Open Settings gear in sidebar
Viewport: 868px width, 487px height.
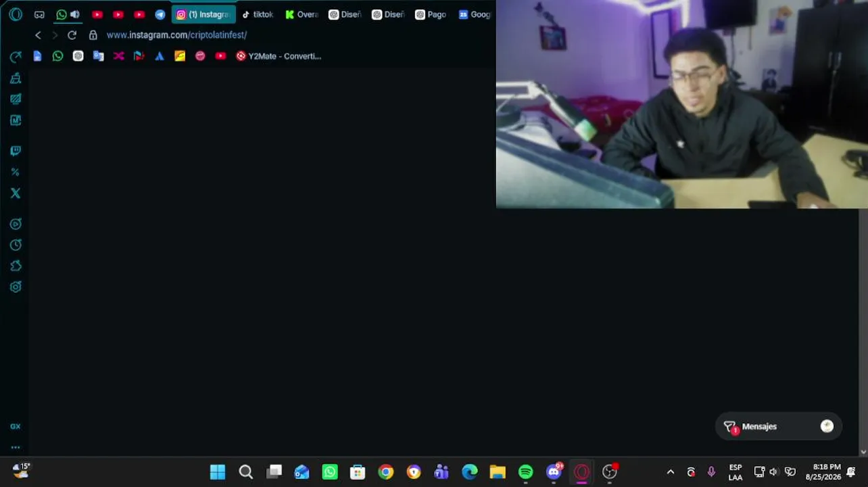tap(16, 287)
